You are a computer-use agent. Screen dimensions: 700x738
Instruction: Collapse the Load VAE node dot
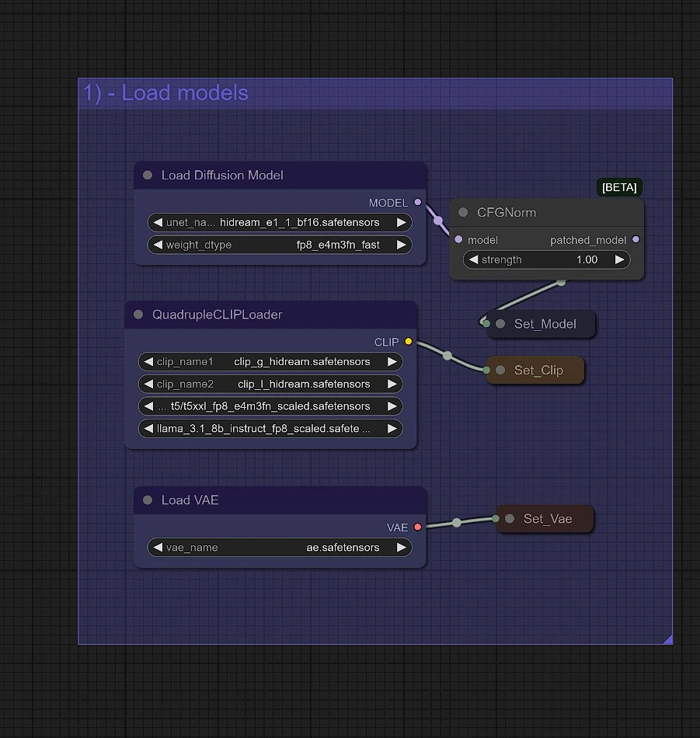point(148,500)
